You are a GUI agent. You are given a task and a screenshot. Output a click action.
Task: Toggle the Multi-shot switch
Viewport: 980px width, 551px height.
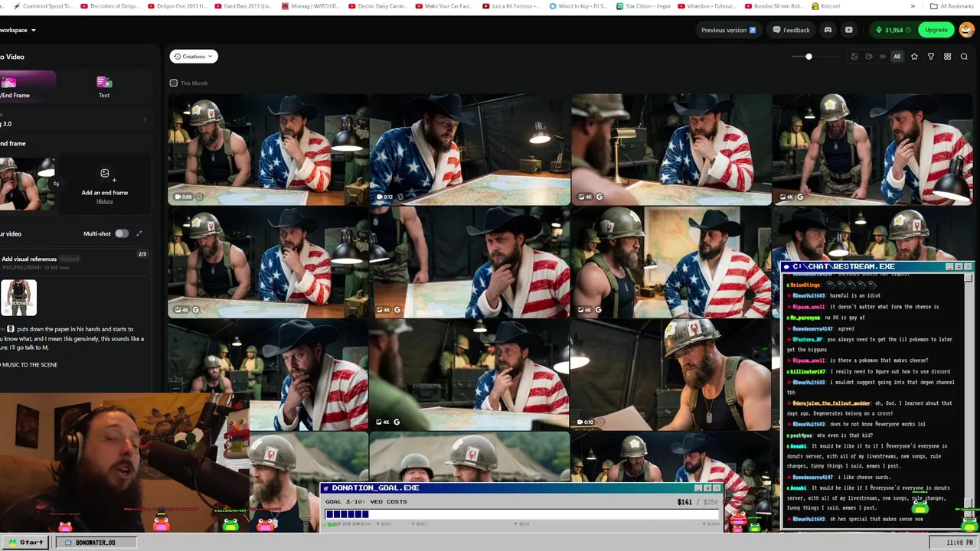(x=122, y=233)
